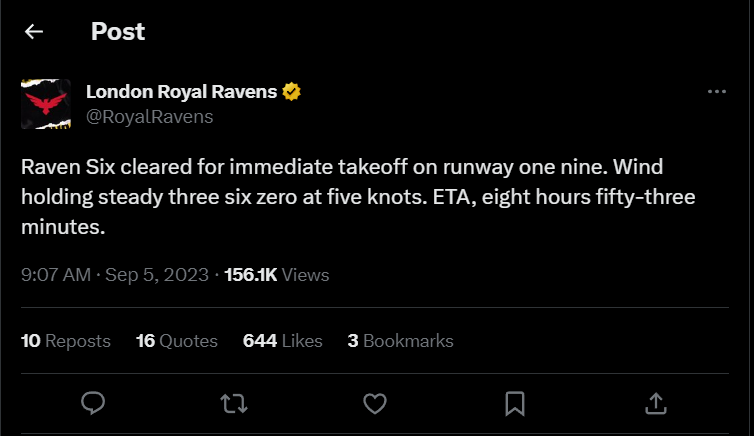Open the 3 Bookmarks count
Viewport: 754px width, 436px height.
pyautogui.click(x=400, y=341)
